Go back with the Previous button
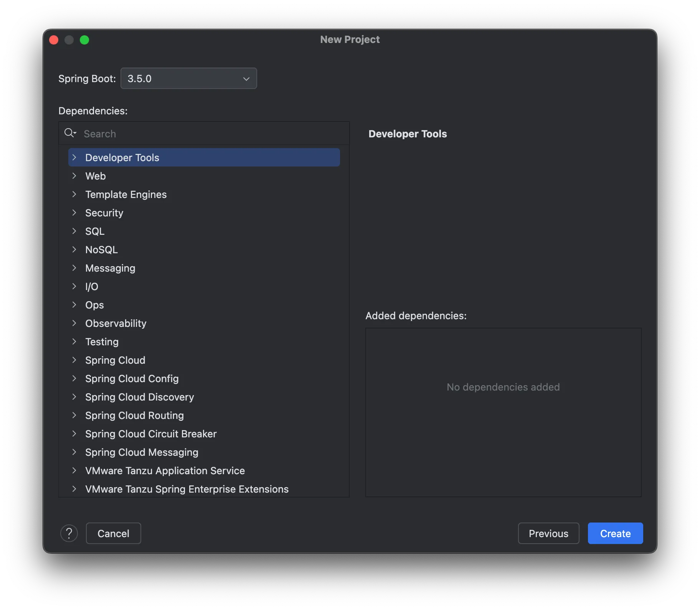700x610 pixels. pyautogui.click(x=548, y=533)
